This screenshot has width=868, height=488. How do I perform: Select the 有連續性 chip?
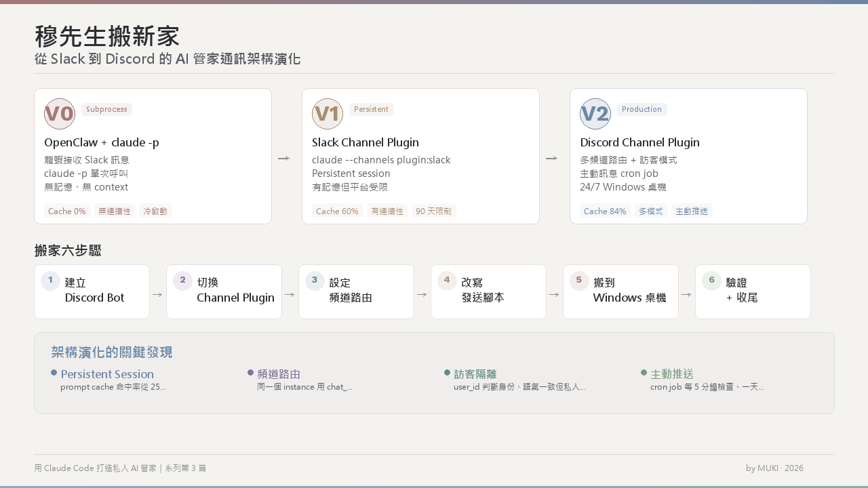tap(387, 211)
